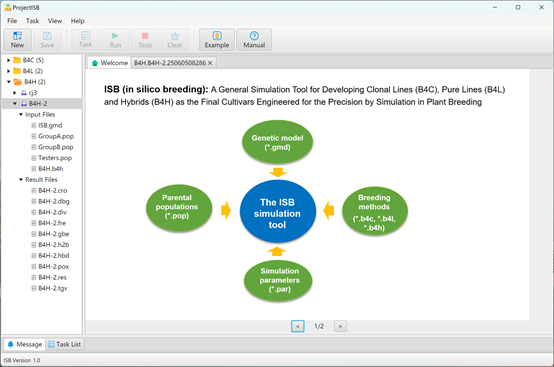Minimize the ProjectISB window

(495, 7)
